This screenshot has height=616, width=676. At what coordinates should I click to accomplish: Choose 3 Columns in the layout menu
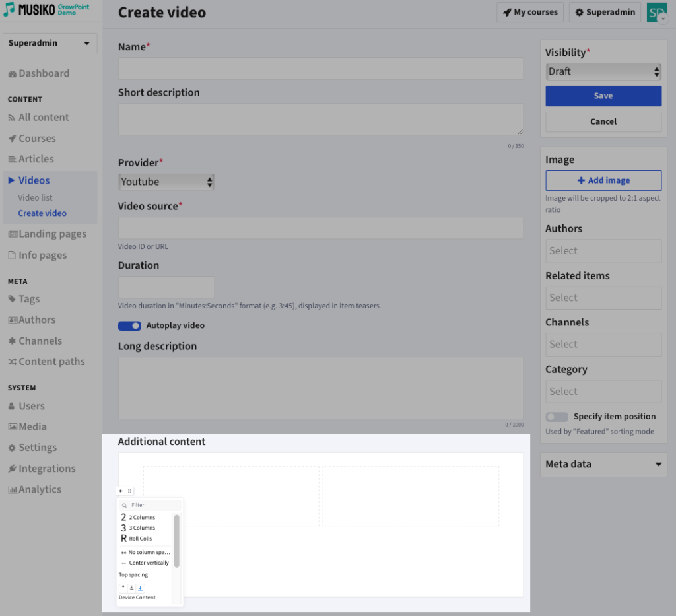click(x=141, y=528)
